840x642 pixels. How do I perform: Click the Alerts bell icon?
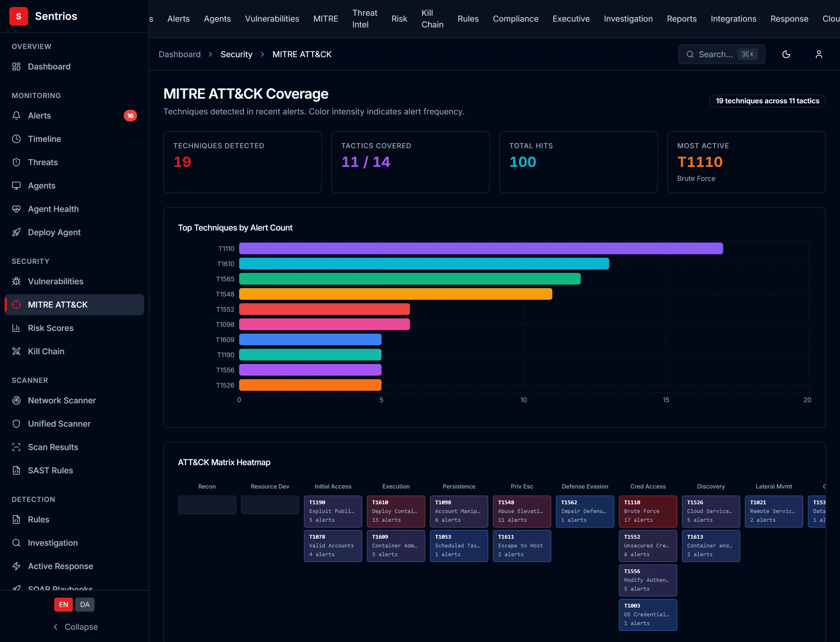click(16, 115)
